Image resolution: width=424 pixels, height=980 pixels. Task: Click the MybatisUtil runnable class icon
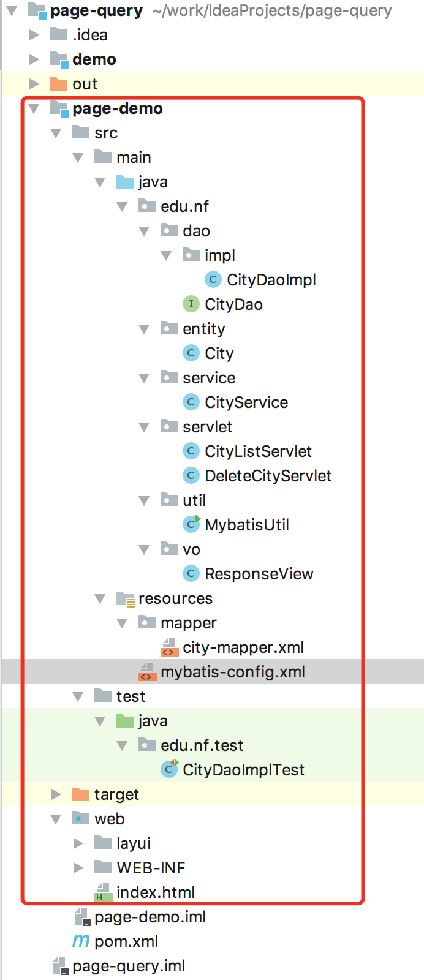point(191,524)
